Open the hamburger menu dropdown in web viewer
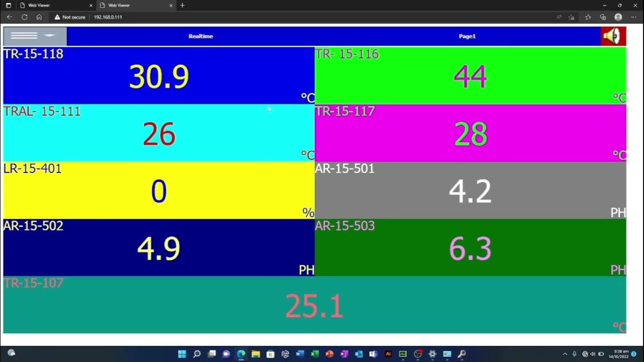 pos(35,36)
